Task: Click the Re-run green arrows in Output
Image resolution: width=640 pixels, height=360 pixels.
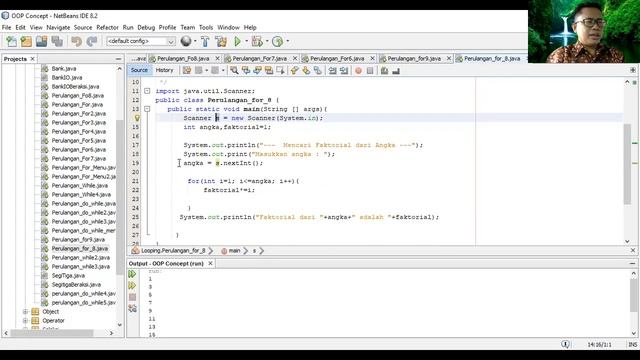Action: point(132,274)
